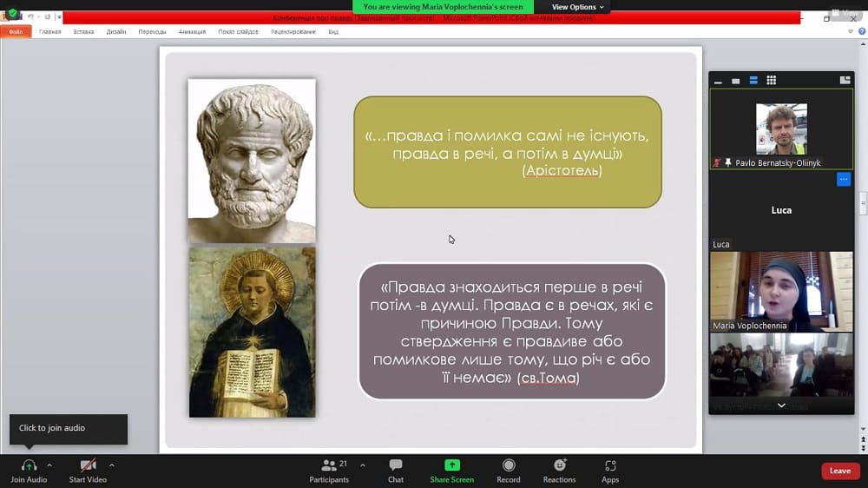The image size is (868, 488).
Task: Open the View Options dropdown
Action: [x=577, y=7]
